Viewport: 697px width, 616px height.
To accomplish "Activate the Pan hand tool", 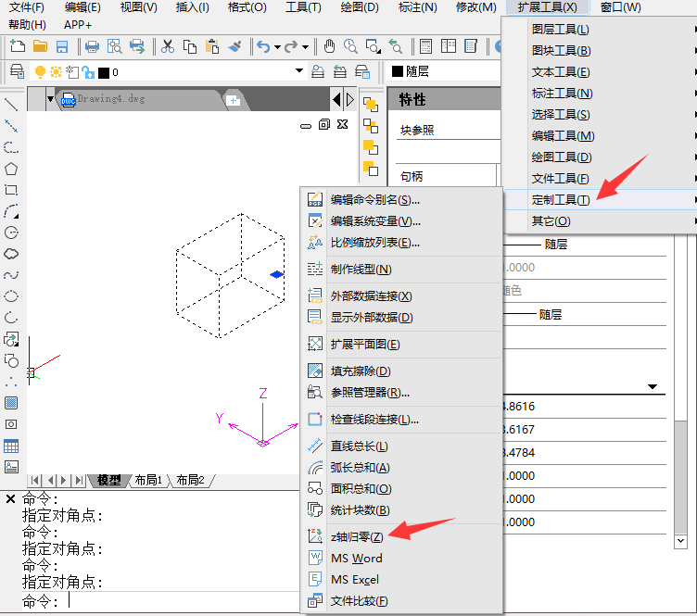I will (329, 45).
